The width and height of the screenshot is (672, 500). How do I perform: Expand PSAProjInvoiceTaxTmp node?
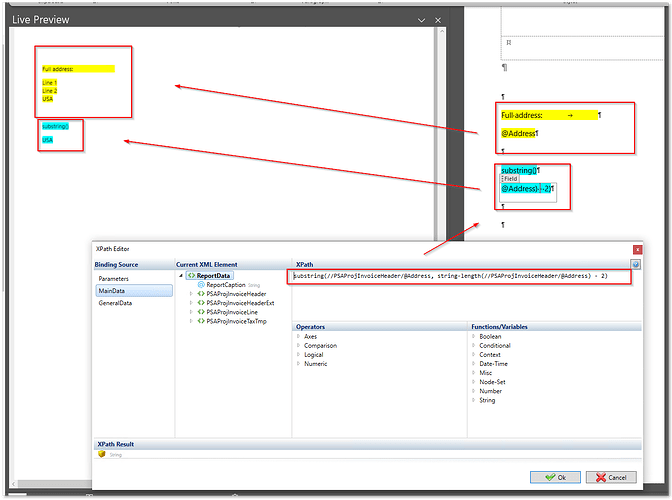191,321
